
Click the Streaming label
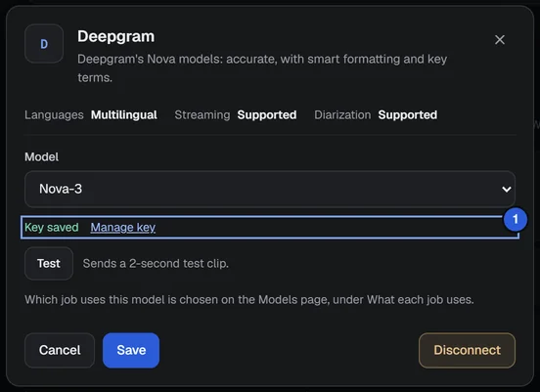(x=202, y=114)
